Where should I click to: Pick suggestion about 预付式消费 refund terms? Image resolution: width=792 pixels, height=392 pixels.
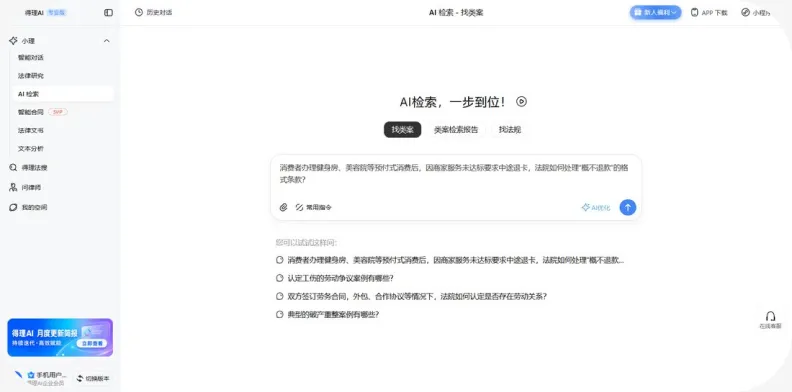tap(450, 260)
